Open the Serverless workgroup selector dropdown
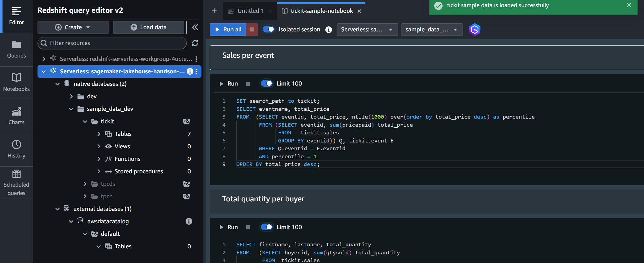The height and width of the screenshot is (263, 644). [367, 29]
